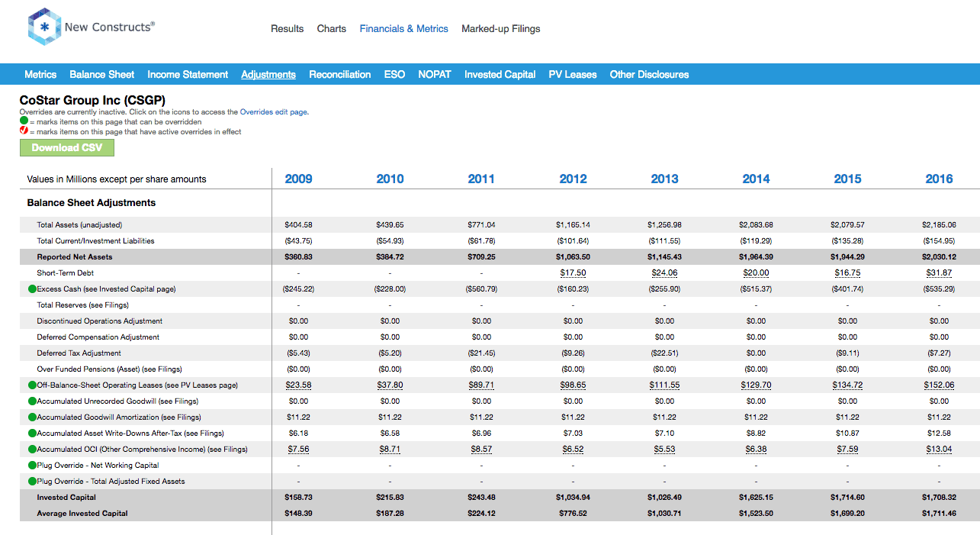Click override icon for Plug Override Net Working Capital
The width and height of the screenshot is (980, 535).
(32, 466)
